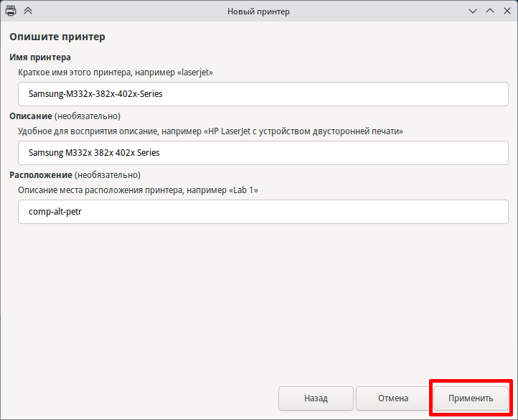518x420 pixels.
Task: Click the double-chevron up icon in title bar
Action: 28,11
